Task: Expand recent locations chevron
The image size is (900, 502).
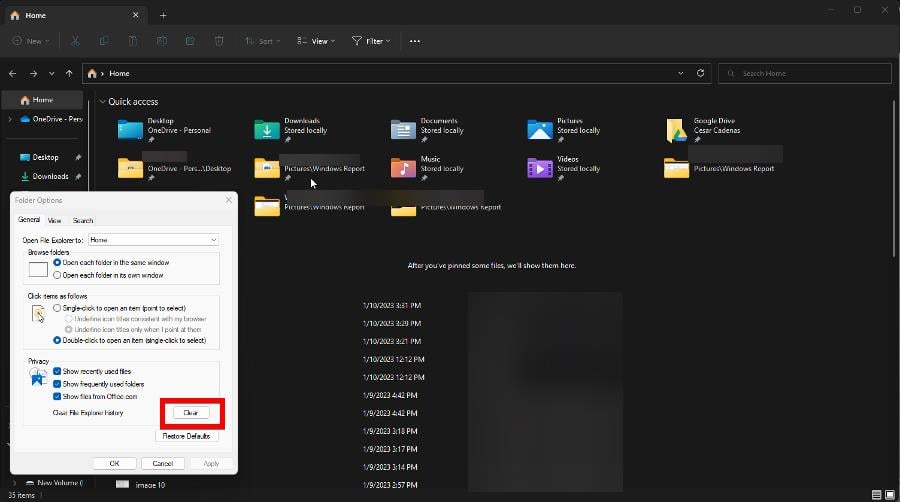Action: coord(52,73)
